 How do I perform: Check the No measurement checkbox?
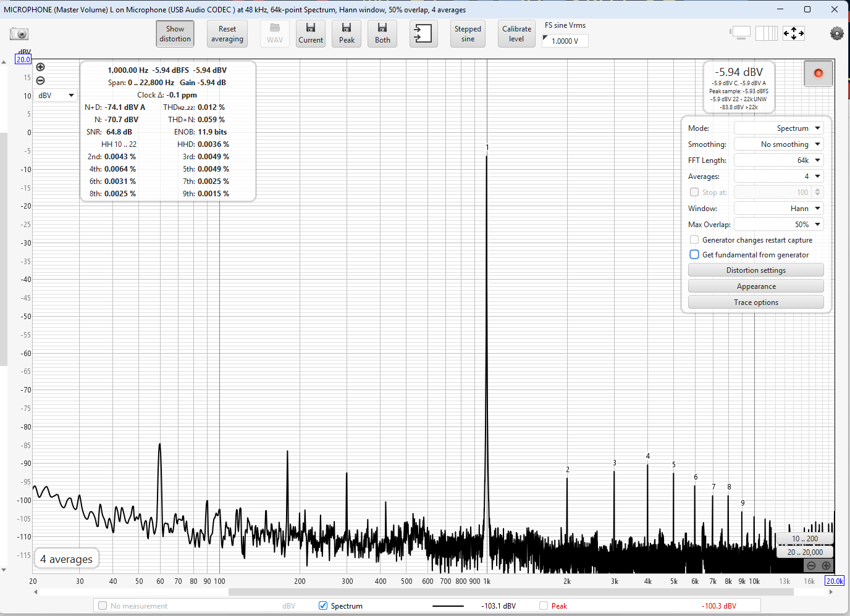tap(103, 606)
